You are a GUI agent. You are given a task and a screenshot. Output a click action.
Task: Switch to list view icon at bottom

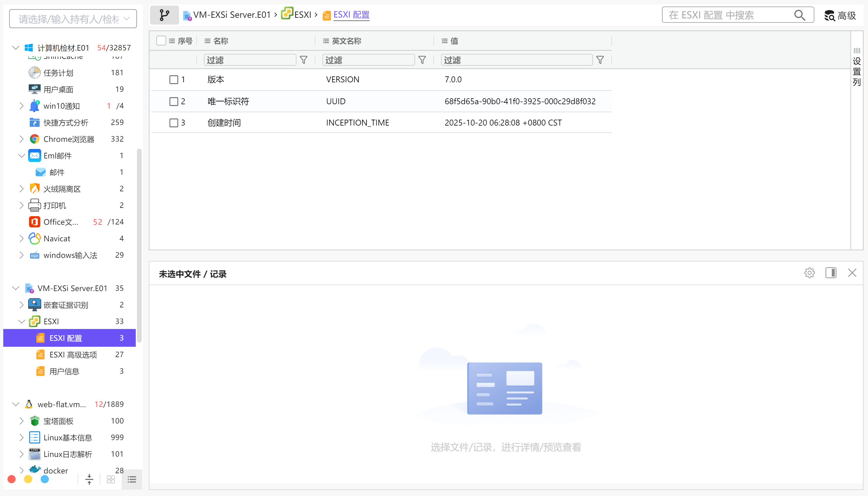(132, 480)
